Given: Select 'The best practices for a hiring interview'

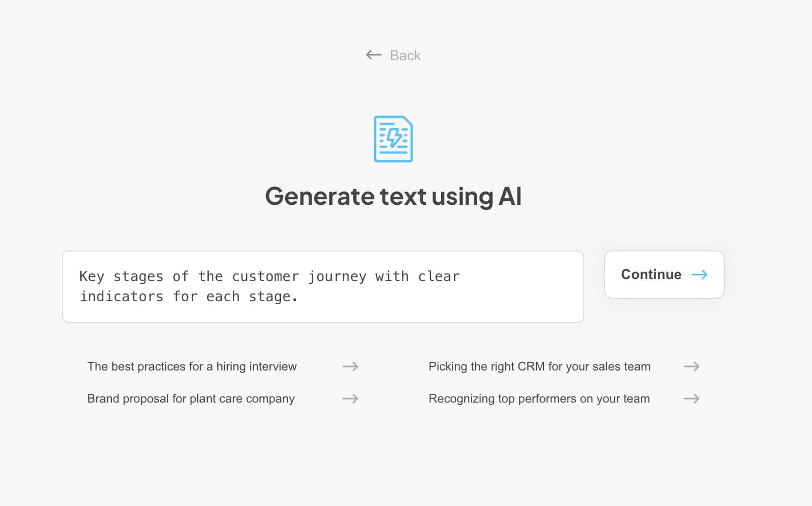Looking at the screenshot, I should coord(192,366).
